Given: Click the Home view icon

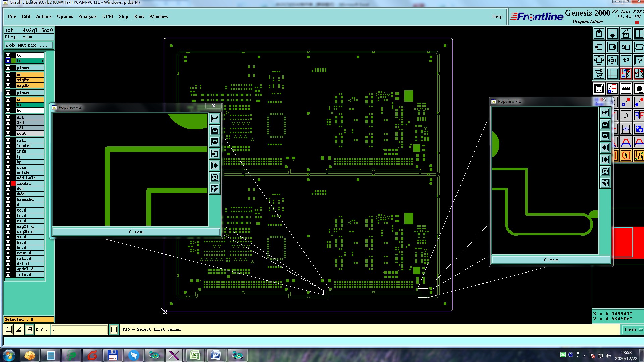Looking at the screenshot, I should pos(626,34).
